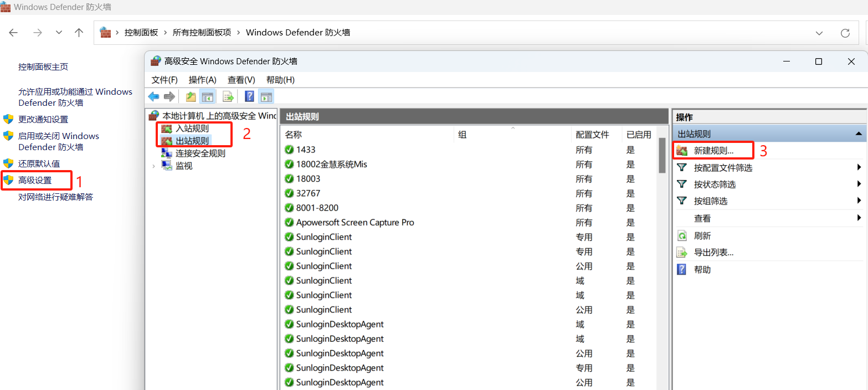Click the firewall icon in the address bar
868x390 pixels.
tap(105, 32)
